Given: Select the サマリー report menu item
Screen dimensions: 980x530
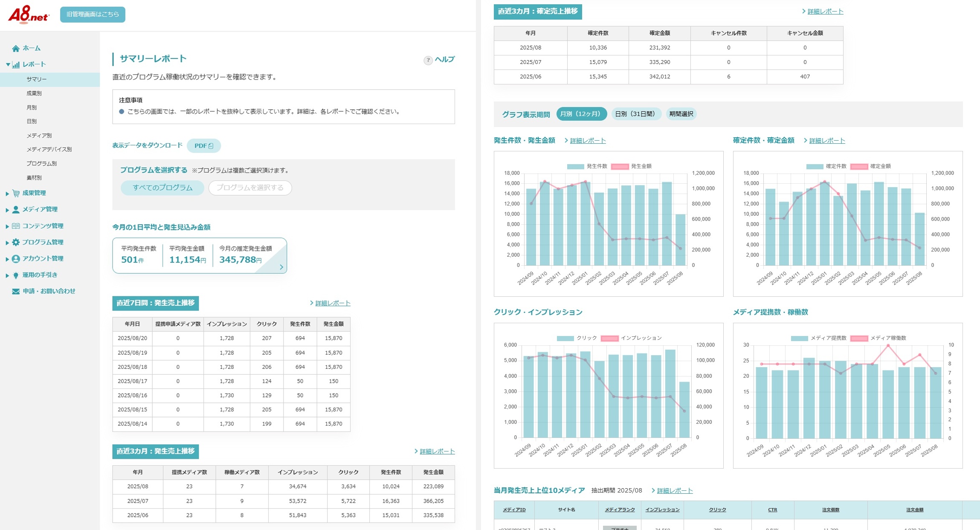Looking at the screenshot, I should tap(50, 79).
